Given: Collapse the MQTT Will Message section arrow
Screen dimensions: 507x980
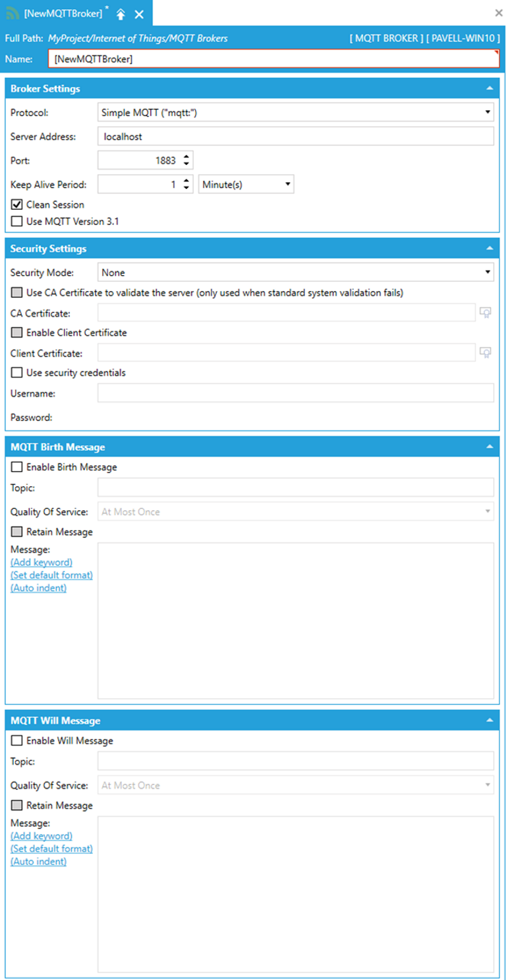Looking at the screenshot, I should pyautogui.click(x=489, y=721).
